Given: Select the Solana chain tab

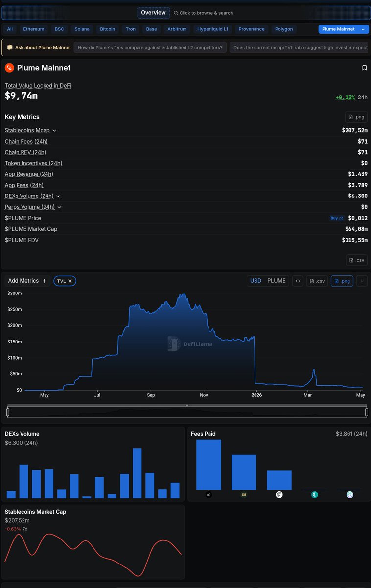Looking at the screenshot, I should [x=82, y=29].
